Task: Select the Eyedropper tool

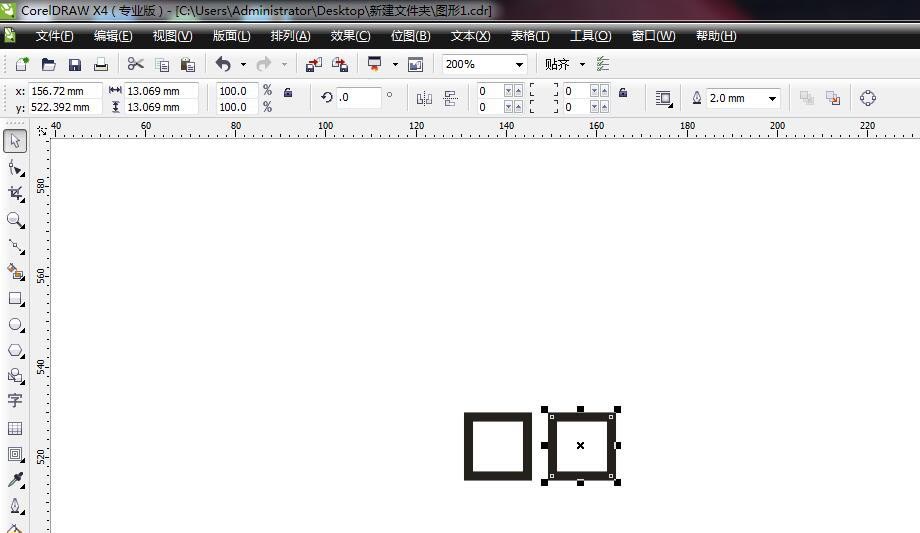Action: (x=15, y=480)
